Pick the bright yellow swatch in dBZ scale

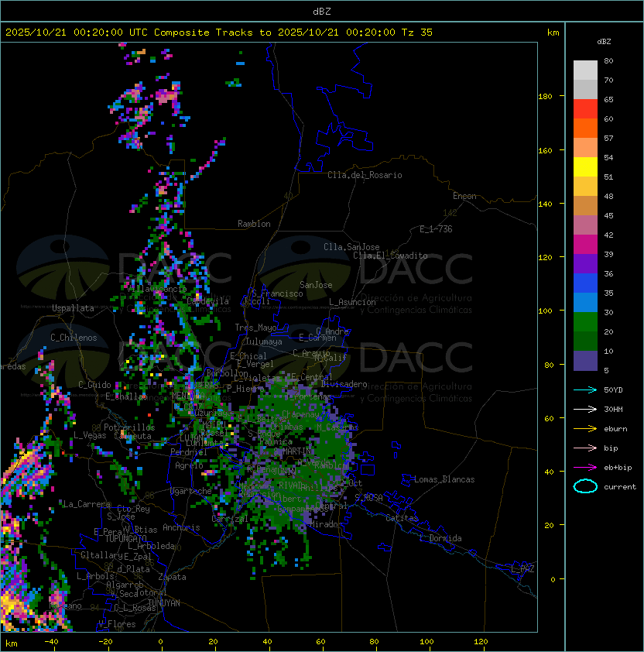click(585, 166)
